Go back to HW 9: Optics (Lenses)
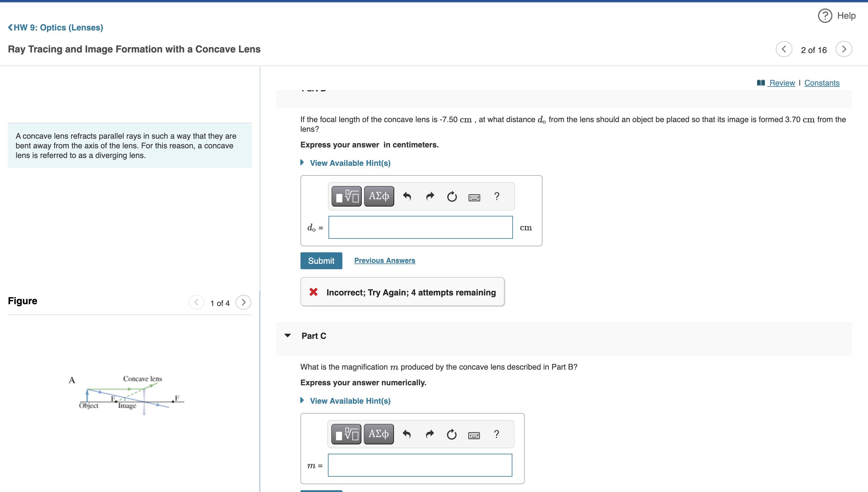This screenshot has width=868, height=492. tap(56, 27)
